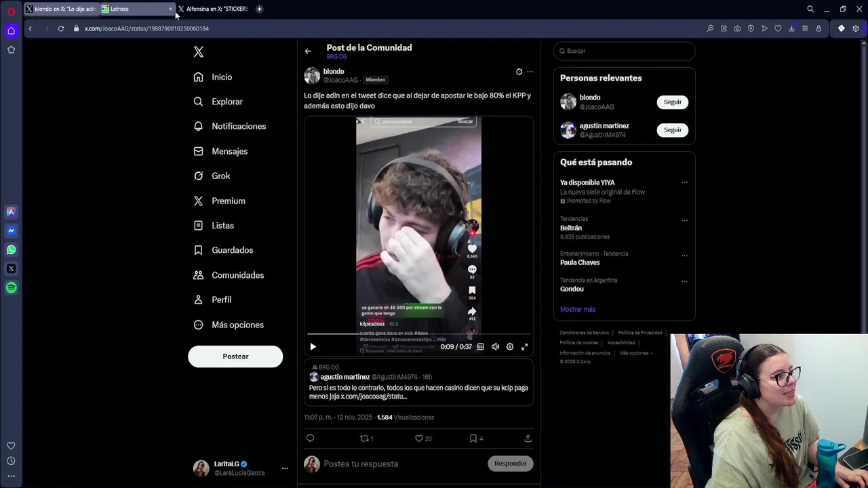Open Mensajes in the sidebar
Image resolution: width=868 pixels, height=488 pixels.
[x=220, y=151]
